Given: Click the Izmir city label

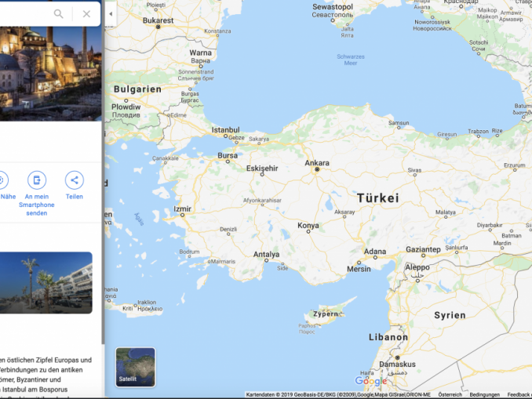Looking at the screenshot, I should (x=182, y=209).
